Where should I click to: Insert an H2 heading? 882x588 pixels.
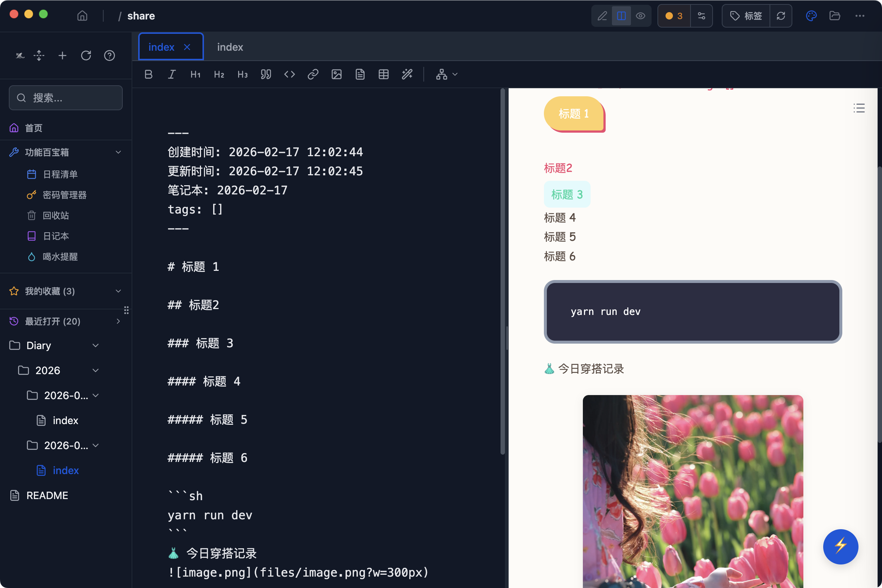(x=219, y=74)
